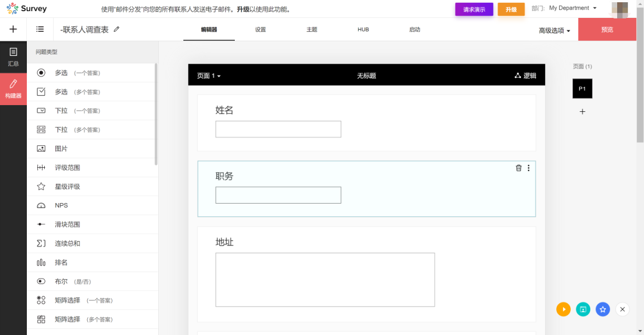Image resolution: width=644 pixels, height=335 pixels.
Task: Click the orange play preview button
Action: (563, 309)
